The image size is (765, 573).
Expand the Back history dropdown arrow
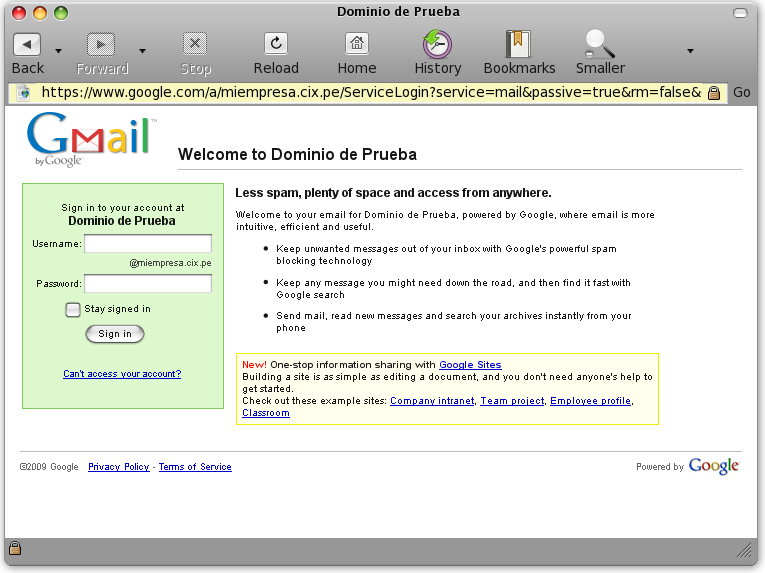coord(58,51)
